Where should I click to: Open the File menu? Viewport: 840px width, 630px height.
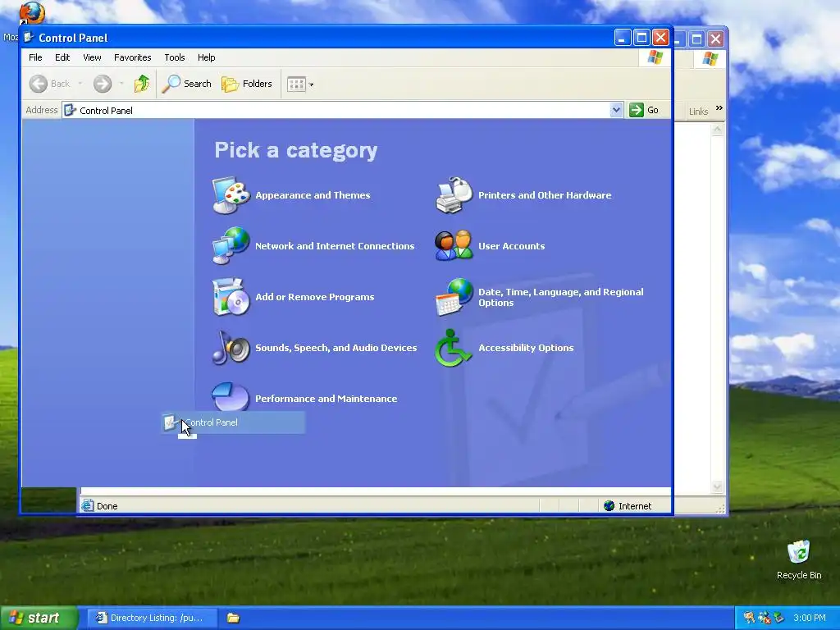pos(35,57)
